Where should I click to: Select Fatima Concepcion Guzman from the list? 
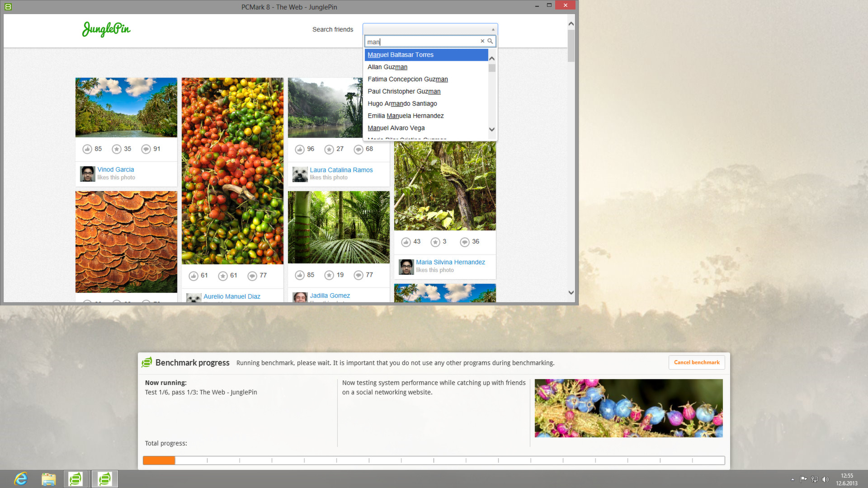(407, 79)
